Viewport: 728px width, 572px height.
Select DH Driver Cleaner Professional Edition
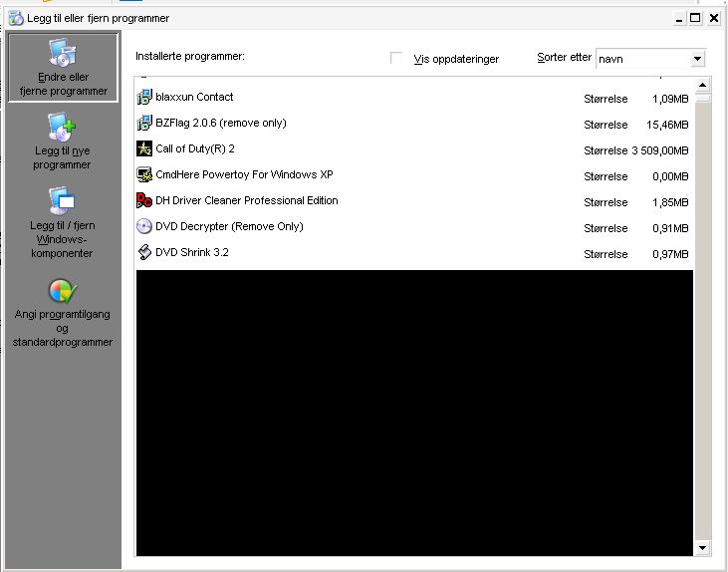[414, 200]
